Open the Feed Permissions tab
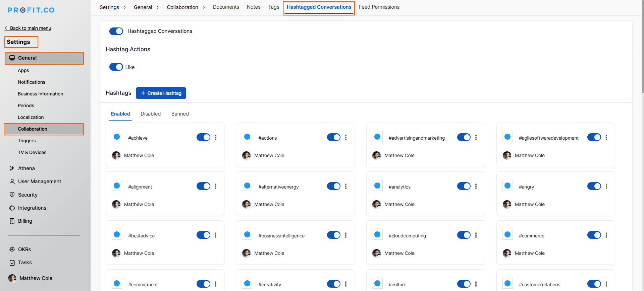 click(x=379, y=7)
